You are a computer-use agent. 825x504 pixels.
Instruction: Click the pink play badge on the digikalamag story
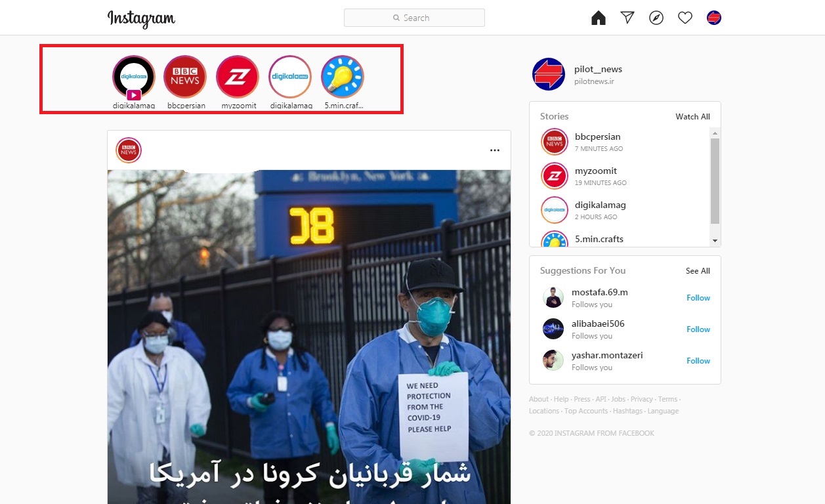[134, 95]
